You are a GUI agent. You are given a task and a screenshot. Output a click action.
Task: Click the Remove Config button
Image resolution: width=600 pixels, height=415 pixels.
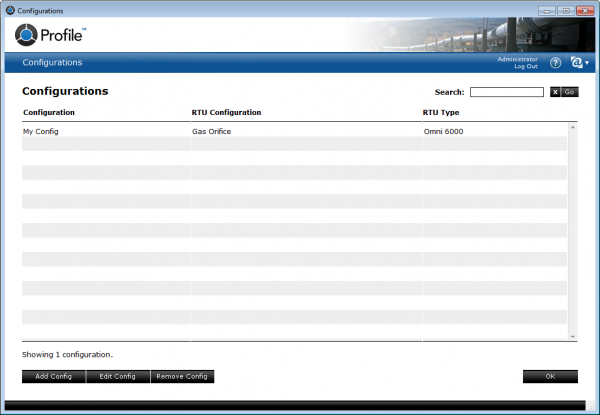point(182,376)
